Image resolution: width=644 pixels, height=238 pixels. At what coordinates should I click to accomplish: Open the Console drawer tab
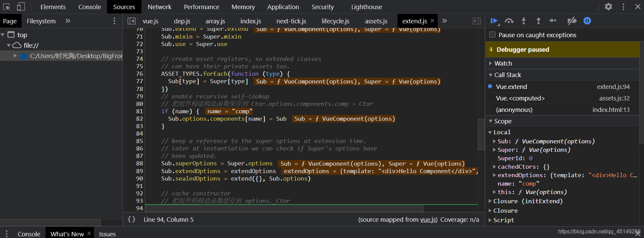[x=29, y=234]
